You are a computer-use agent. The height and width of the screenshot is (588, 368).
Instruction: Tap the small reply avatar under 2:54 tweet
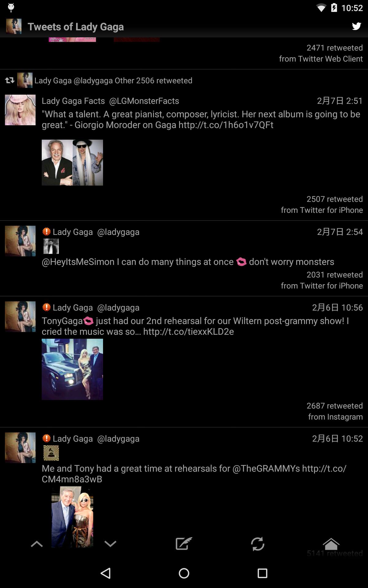51,246
